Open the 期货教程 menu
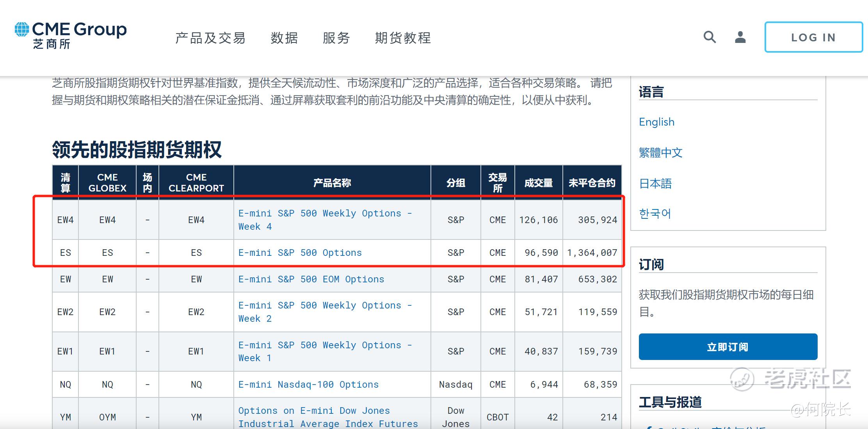The height and width of the screenshot is (429, 868). (403, 38)
